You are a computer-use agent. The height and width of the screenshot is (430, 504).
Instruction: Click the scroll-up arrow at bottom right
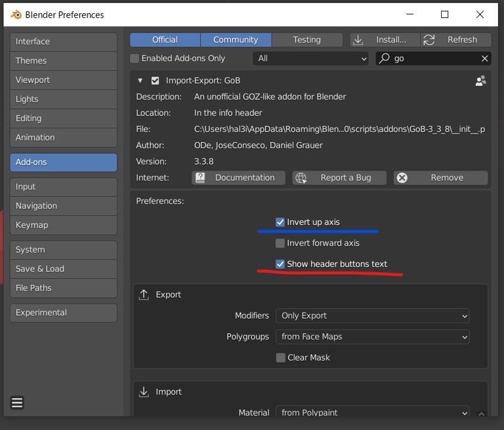[481, 414]
